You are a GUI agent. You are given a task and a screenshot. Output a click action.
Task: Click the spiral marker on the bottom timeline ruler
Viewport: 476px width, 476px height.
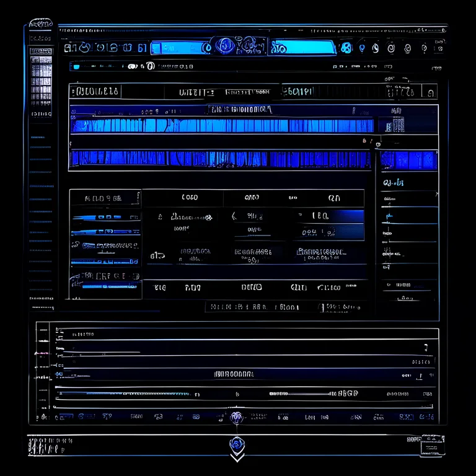click(236, 418)
